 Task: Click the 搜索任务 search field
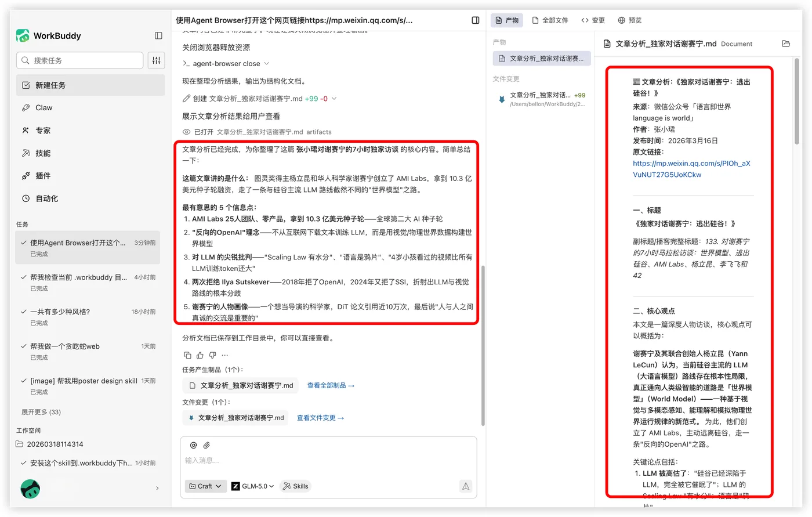click(80, 60)
